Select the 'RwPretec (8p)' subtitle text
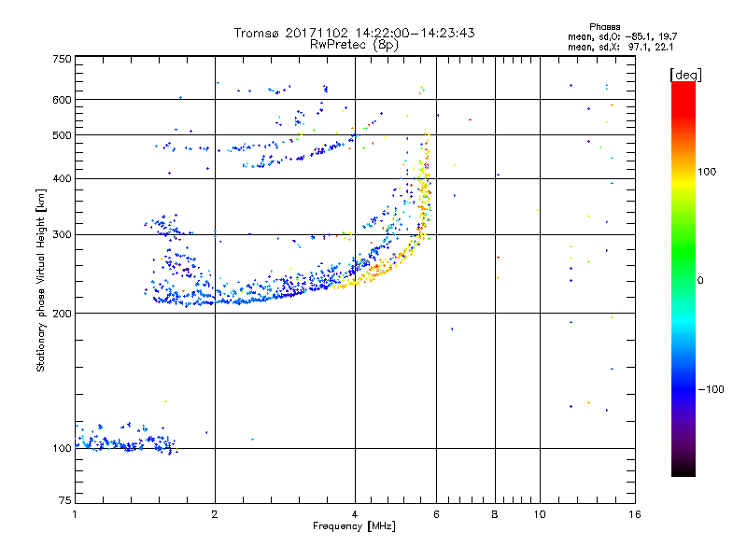Viewport: 747px width, 560px height. coord(354,45)
